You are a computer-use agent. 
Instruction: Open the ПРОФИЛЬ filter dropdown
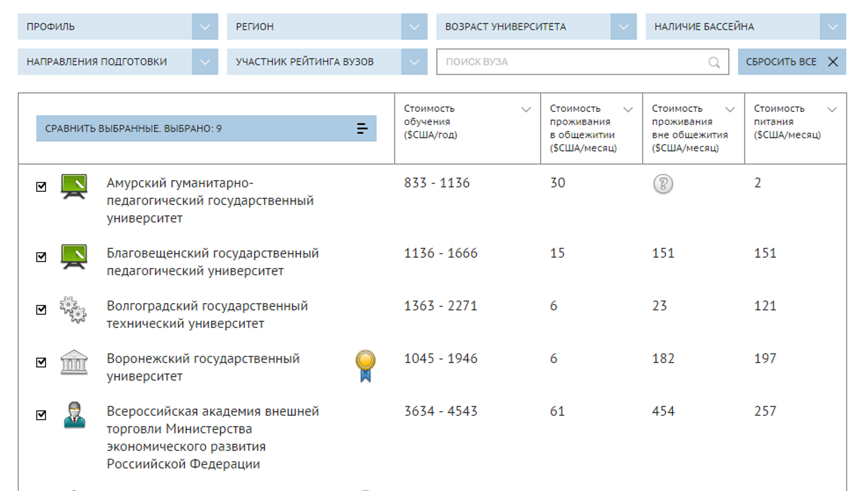tap(118, 27)
